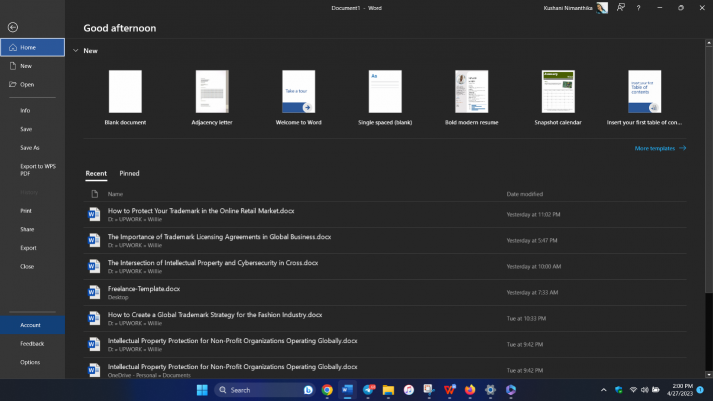Click the file type icon column header

(x=95, y=194)
